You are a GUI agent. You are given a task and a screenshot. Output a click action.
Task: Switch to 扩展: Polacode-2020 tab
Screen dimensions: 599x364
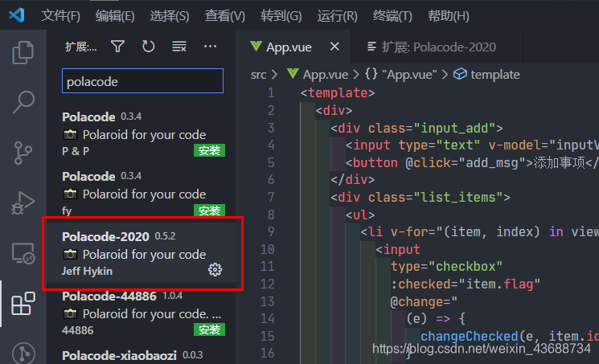point(437,47)
